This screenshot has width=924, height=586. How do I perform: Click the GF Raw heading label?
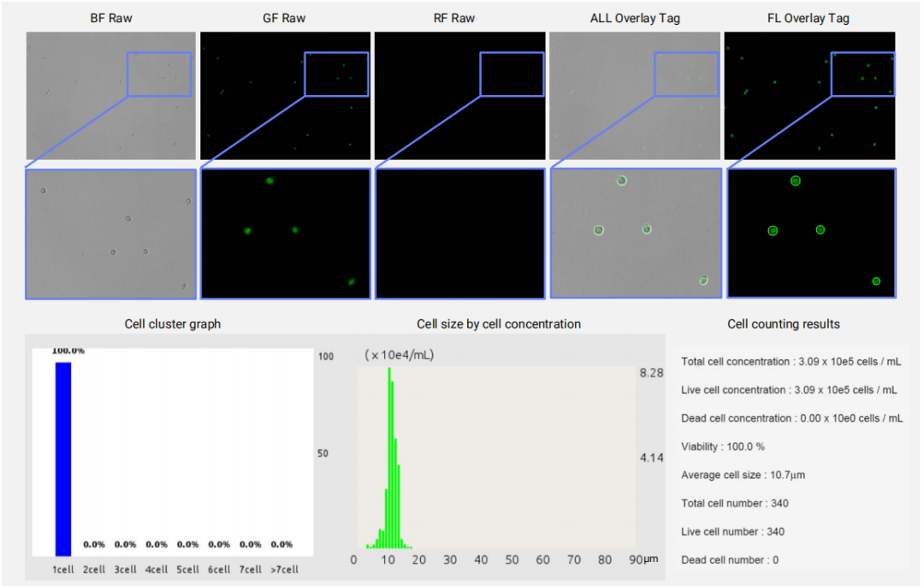click(284, 18)
